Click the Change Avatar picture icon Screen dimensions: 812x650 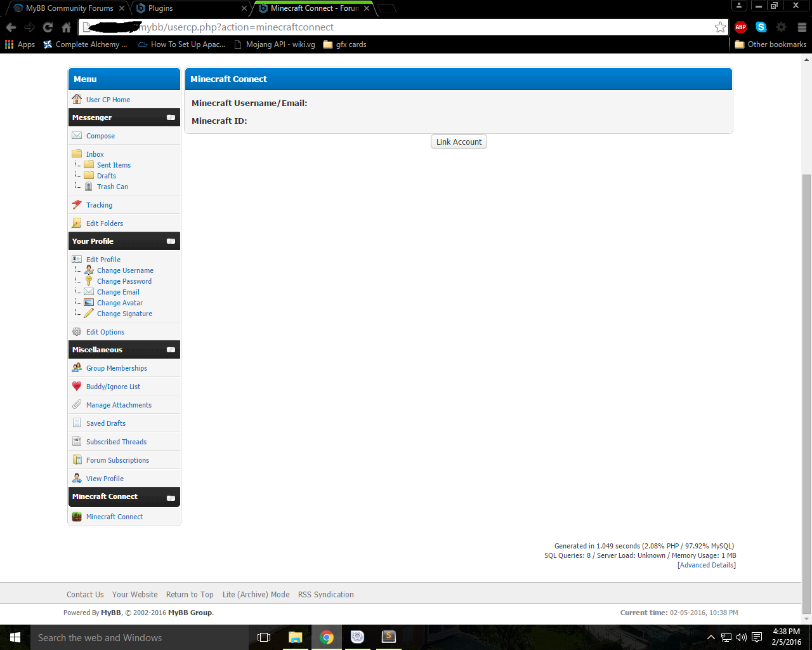click(x=89, y=302)
